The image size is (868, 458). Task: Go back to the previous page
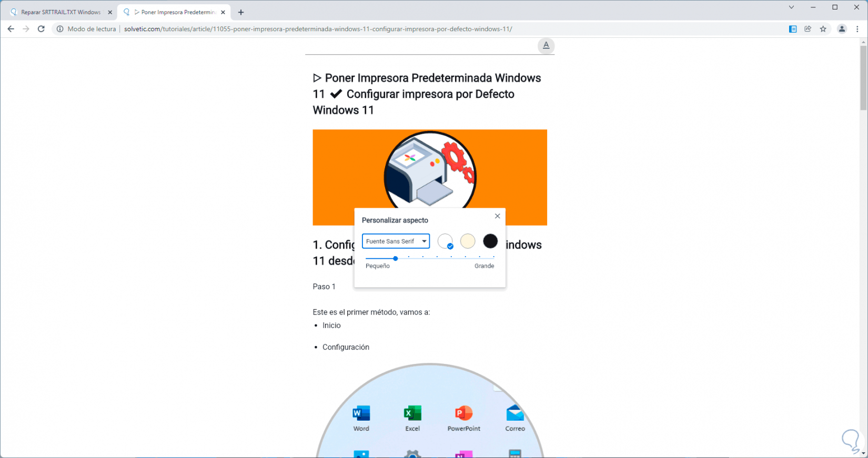(x=11, y=29)
